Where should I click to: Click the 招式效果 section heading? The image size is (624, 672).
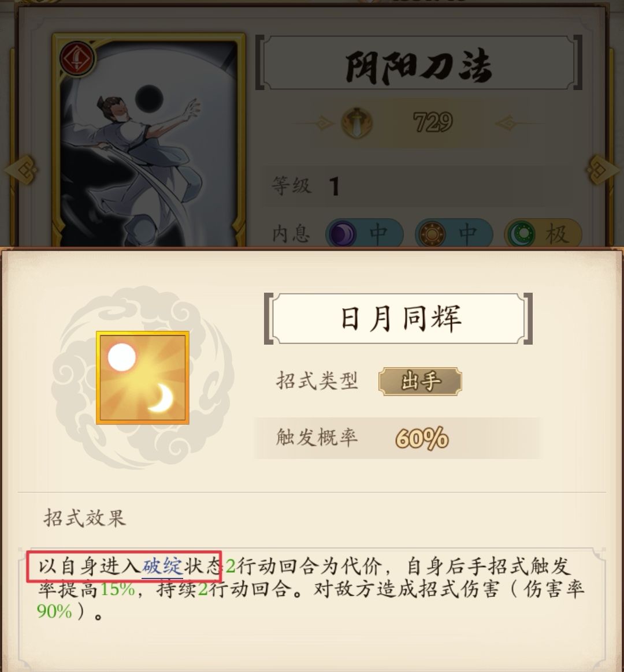pos(84,518)
